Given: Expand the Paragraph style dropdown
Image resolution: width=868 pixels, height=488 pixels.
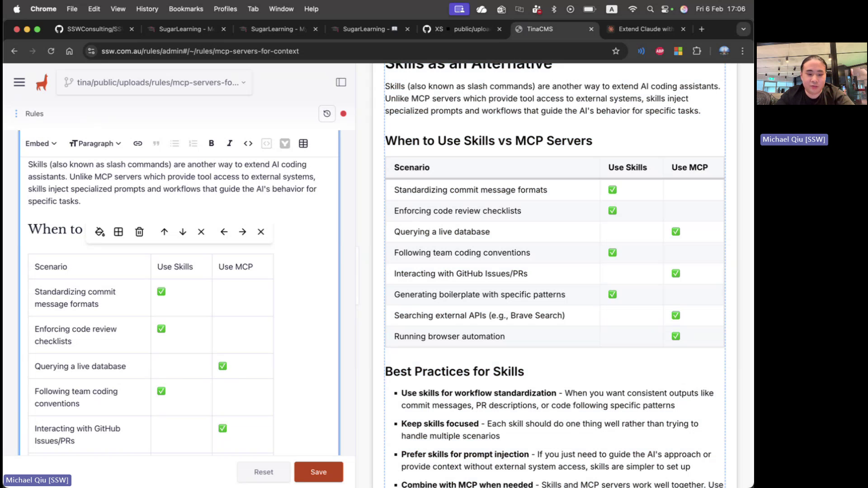Looking at the screenshot, I should pyautogui.click(x=95, y=143).
